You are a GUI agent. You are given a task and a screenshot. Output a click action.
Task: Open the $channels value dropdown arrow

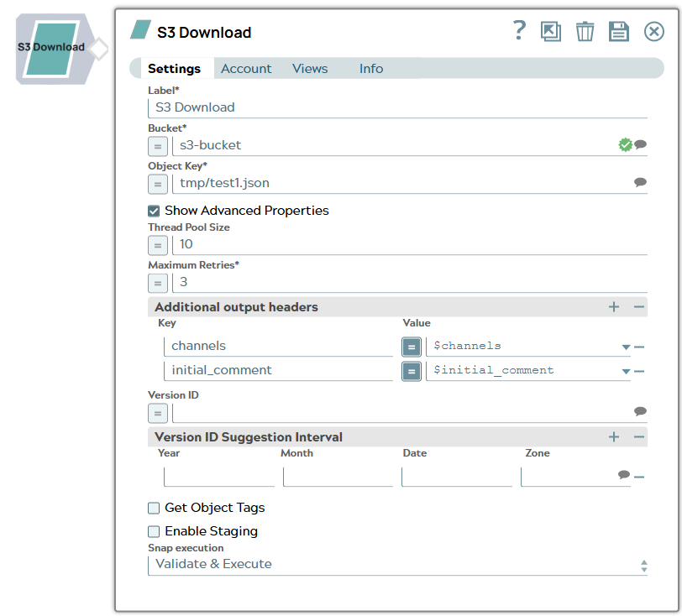point(626,347)
